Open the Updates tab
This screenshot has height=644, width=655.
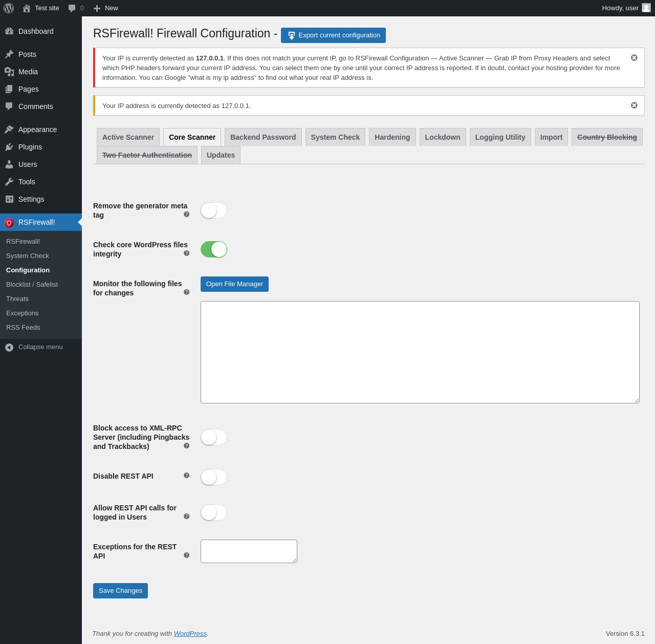tap(221, 155)
